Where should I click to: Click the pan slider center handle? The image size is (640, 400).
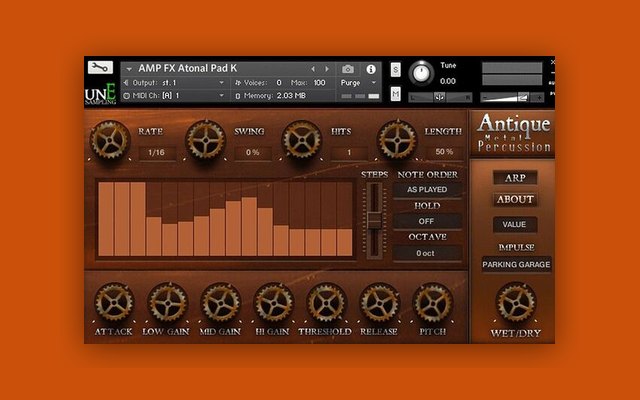(x=440, y=98)
